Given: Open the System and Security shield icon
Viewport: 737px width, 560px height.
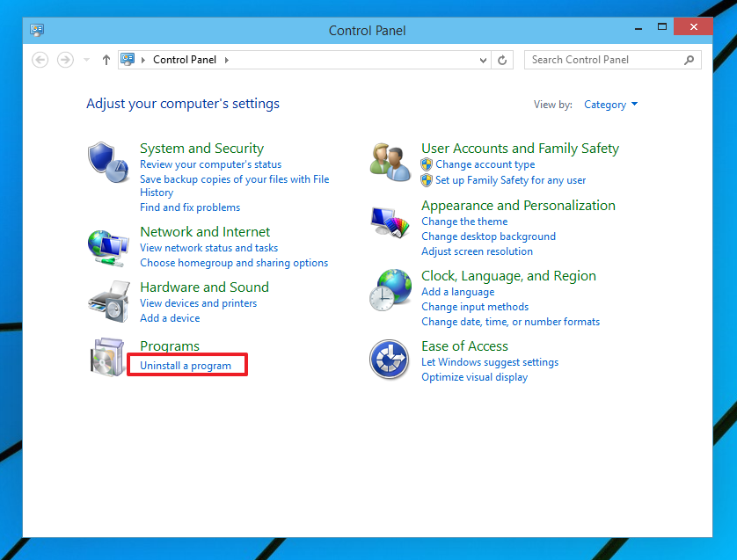Looking at the screenshot, I should tap(108, 162).
